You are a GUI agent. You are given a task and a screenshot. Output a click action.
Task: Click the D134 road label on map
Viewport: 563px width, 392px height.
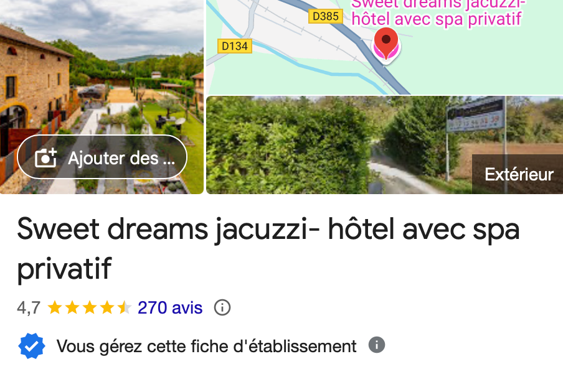click(235, 46)
